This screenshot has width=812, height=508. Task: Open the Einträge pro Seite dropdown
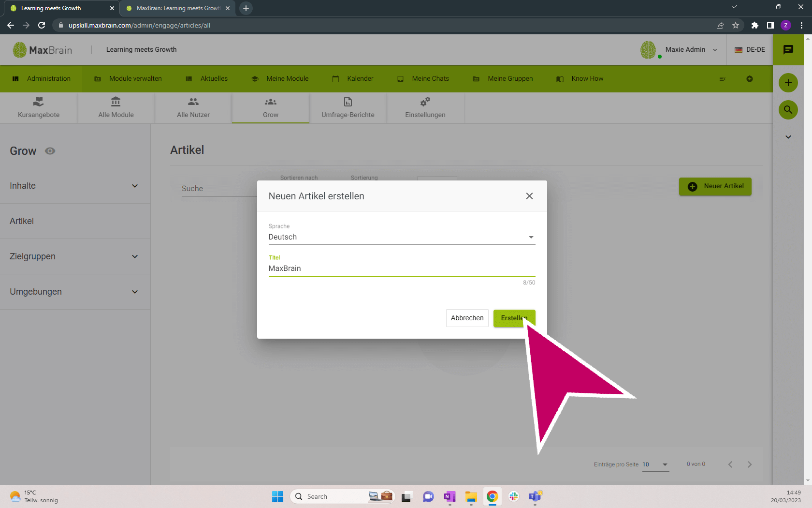pyautogui.click(x=655, y=464)
